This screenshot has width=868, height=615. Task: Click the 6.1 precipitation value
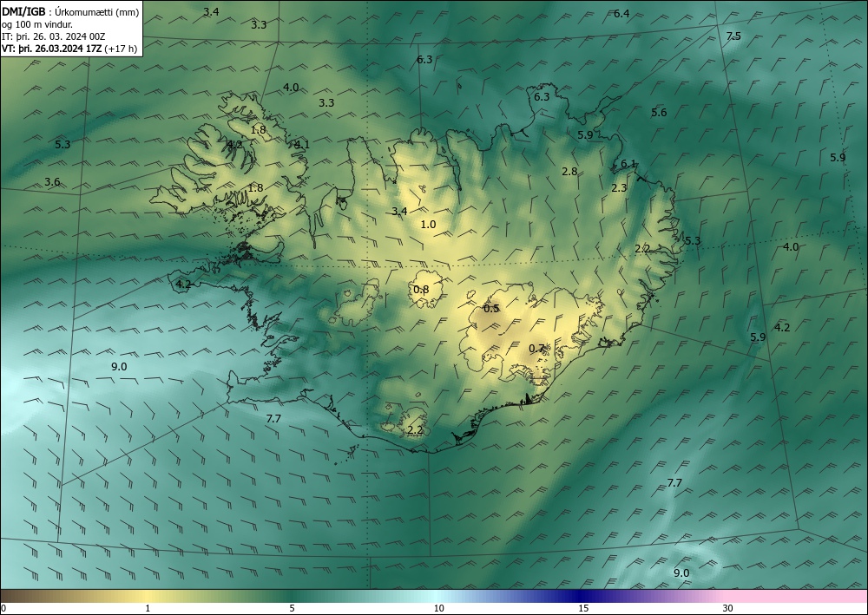(628, 164)
